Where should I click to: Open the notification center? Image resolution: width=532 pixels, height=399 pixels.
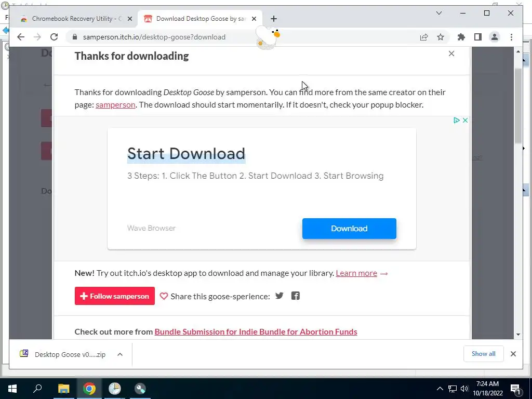pos(515,389)
